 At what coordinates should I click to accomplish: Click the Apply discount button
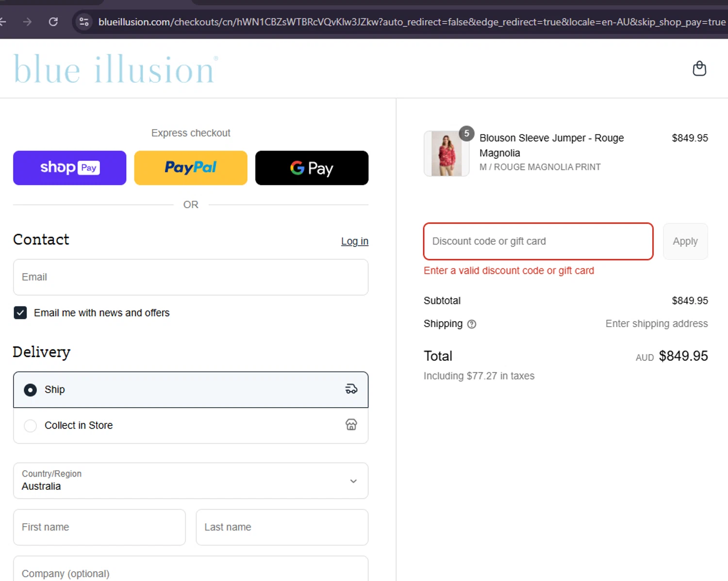coord(685,241)
